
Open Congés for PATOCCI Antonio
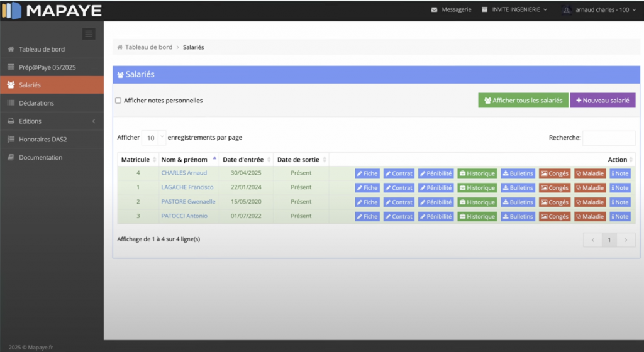[554, 217]
